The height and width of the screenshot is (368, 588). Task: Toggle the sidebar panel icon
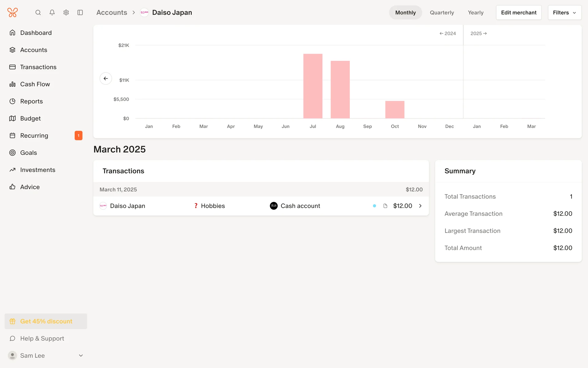coord(80,13)
